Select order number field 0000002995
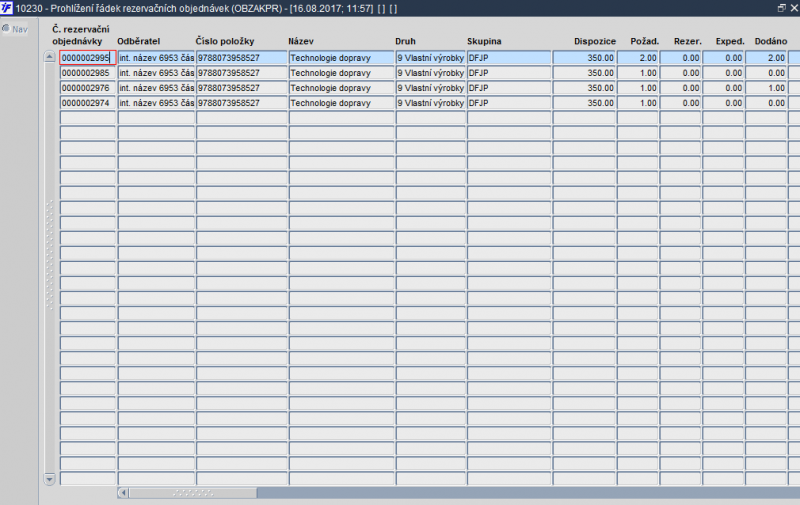Image resolution: width=800 pixels, height=505 pixels. 88,58
